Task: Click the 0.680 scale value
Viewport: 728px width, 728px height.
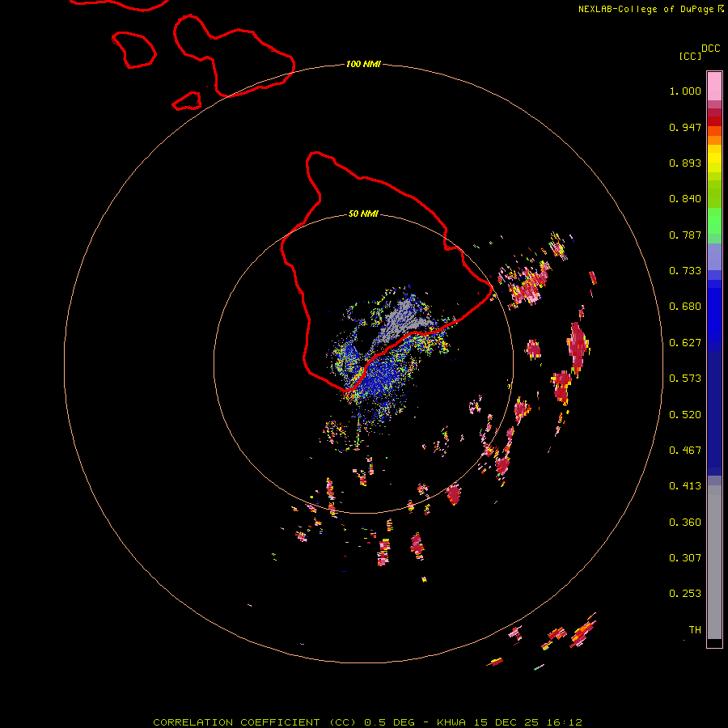Action: [x=685, y=307]
